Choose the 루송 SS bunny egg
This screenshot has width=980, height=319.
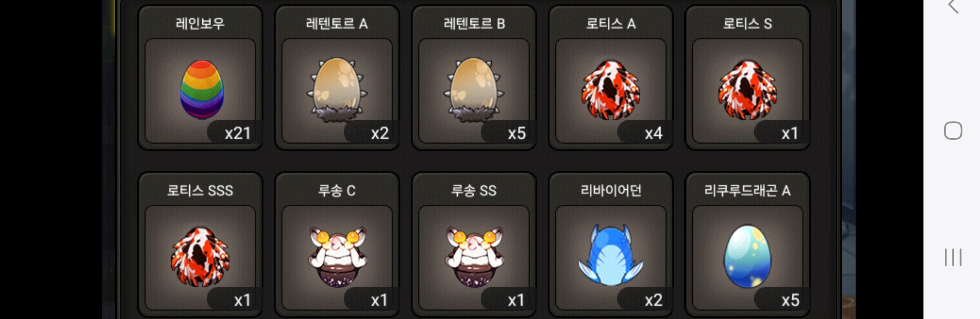[x=474, y=256]
